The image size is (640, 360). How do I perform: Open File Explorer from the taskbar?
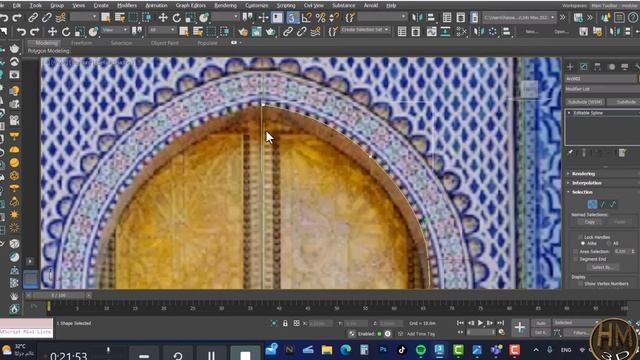point(327,350)
